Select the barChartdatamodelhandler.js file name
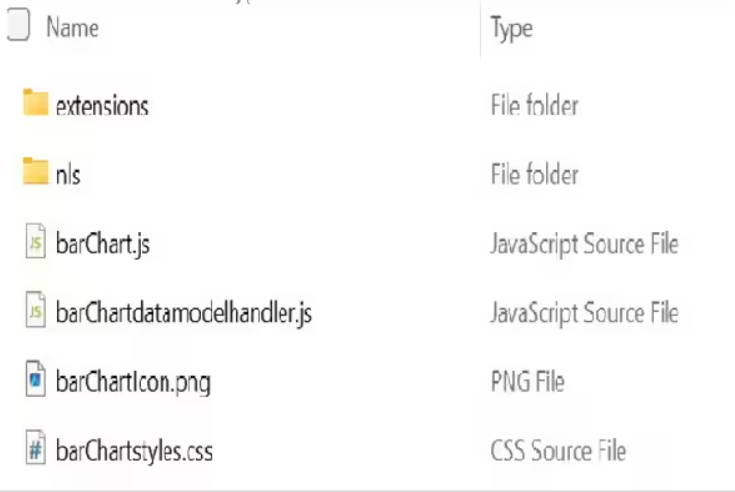Viewport: 735px width, 492px height. click(184, 313)
